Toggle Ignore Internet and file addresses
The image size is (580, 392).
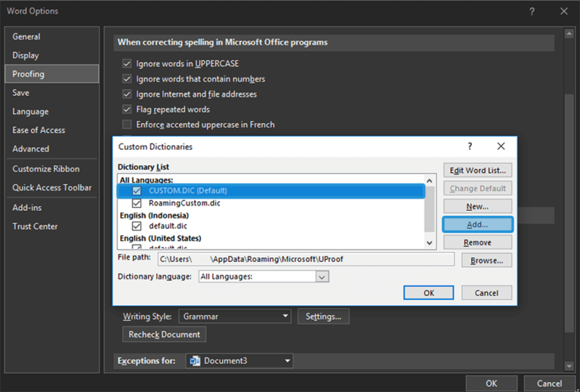click(127, 94)
